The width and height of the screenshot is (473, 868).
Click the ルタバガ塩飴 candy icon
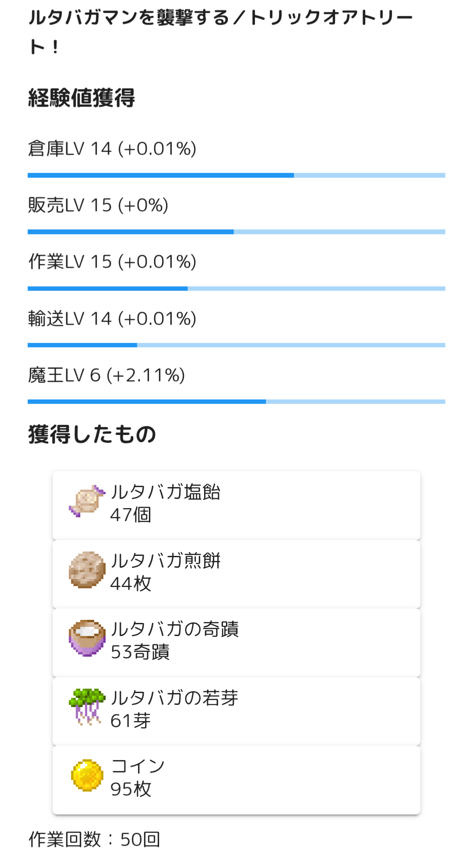pyautogui.click(x=87, y=501)
